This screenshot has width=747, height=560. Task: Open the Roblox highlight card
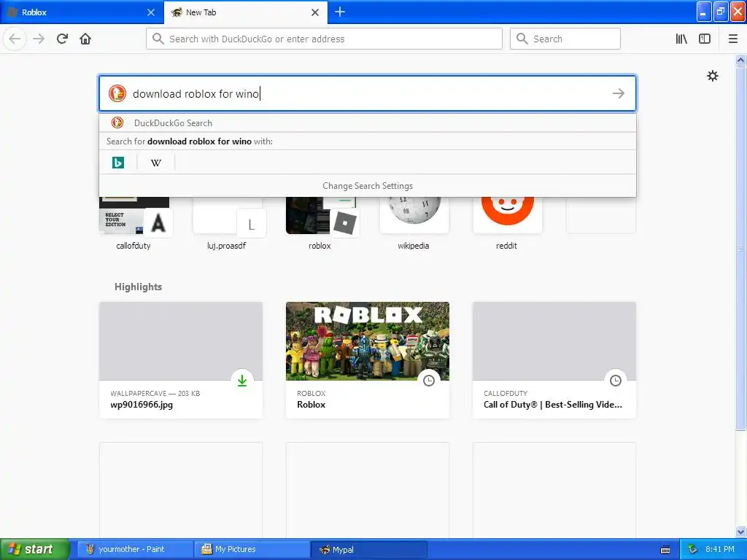pos(368,360)
